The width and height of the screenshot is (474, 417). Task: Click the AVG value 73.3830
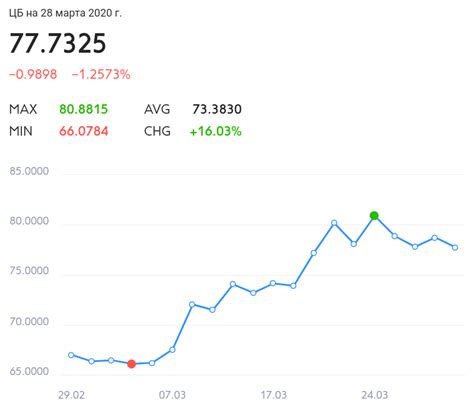pyautogui.click(x=217, y=109)
